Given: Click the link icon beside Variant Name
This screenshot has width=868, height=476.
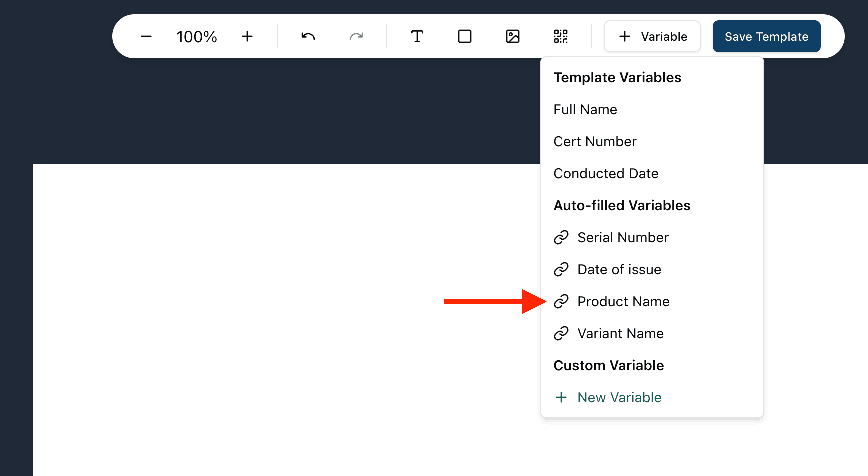Looking at the screenshot, I should point(561,333).
